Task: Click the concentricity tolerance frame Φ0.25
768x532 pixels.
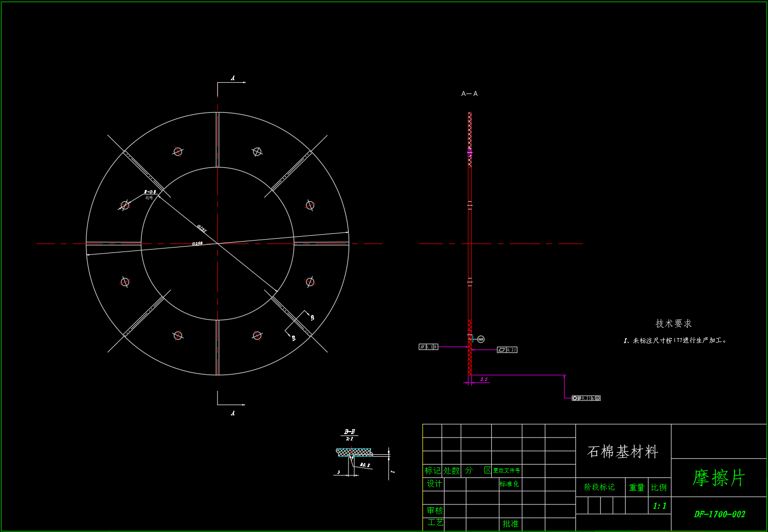Action: point(586,398)
